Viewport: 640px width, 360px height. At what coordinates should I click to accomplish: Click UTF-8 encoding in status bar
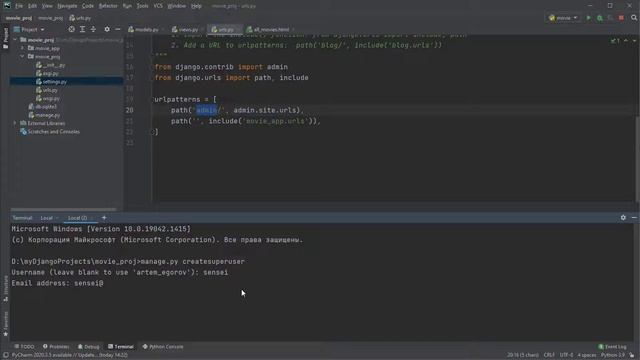point(567,356)
